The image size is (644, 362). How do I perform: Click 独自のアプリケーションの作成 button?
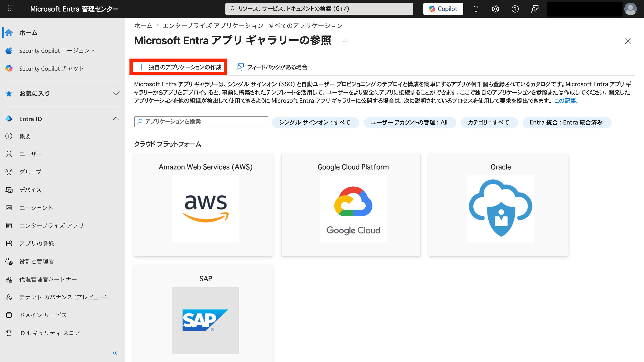pos(180,67)
